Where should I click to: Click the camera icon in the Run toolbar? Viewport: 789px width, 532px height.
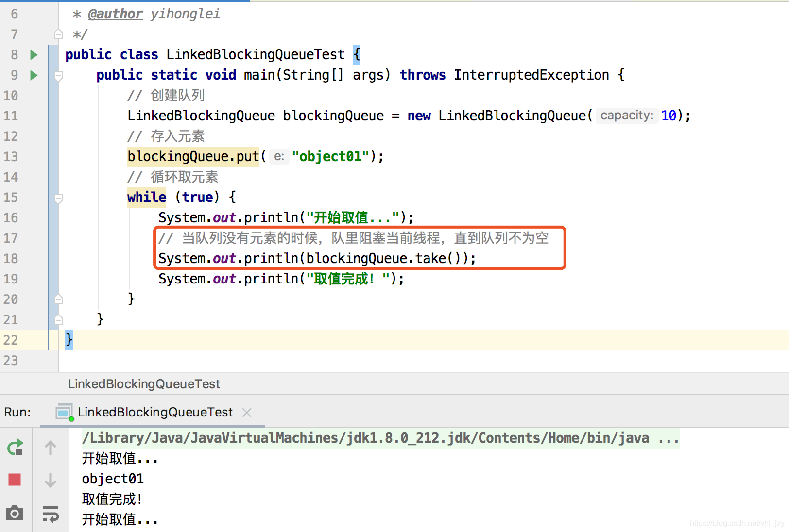click(x=15, y=513)
